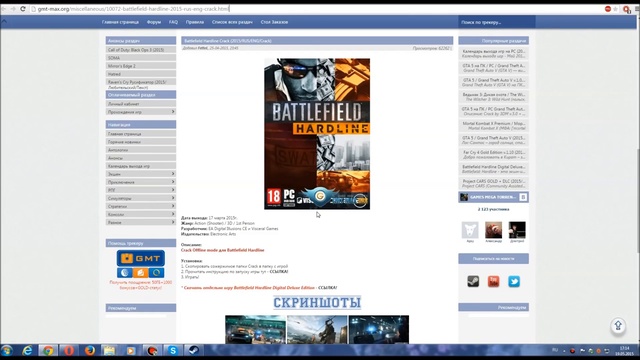Open Google Chrome from the taskbar
This screenshot has height=360, width=640.
pos(48,350)
